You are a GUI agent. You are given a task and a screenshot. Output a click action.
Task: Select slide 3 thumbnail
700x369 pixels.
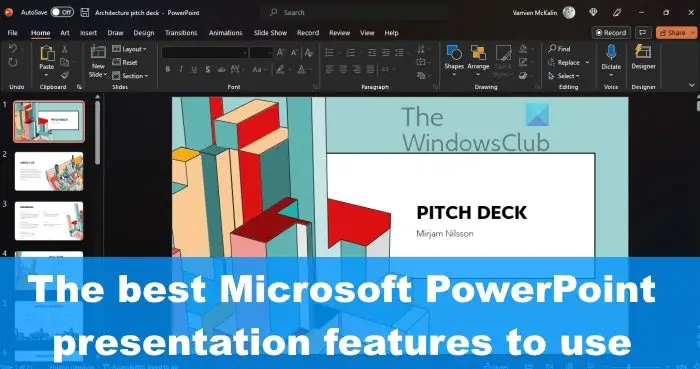[49, 221]
